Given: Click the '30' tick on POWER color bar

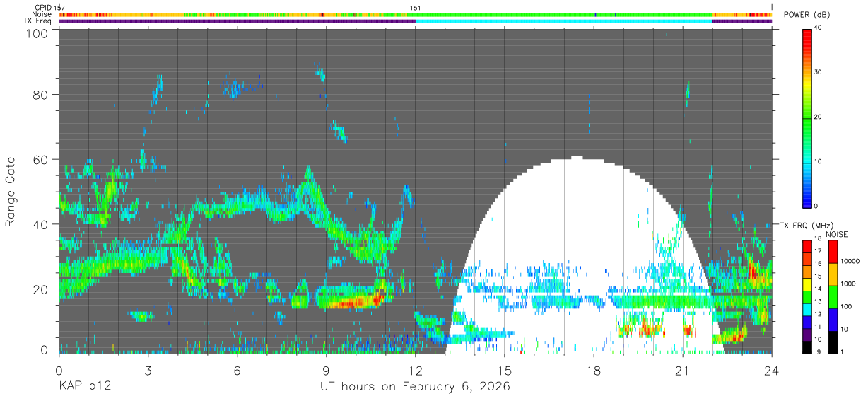Looking at the screenshot, I should pyautogui.click(x=818, y=72).
